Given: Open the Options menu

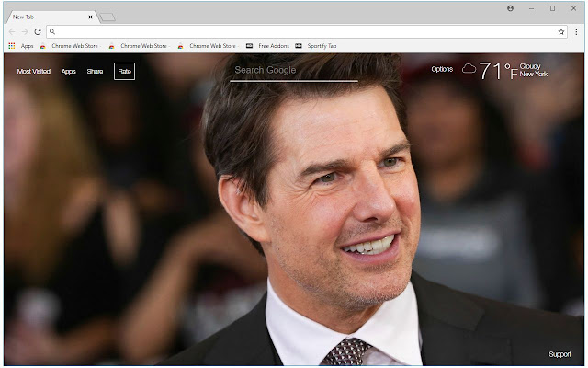Looking at the screenshot, I should click(442, 69).
